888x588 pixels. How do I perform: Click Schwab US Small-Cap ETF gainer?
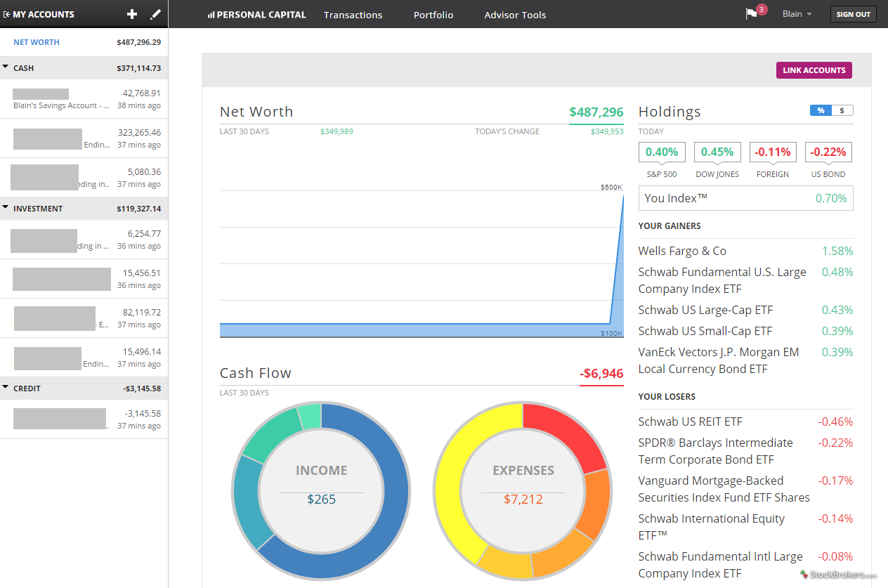tap(705, 331)
